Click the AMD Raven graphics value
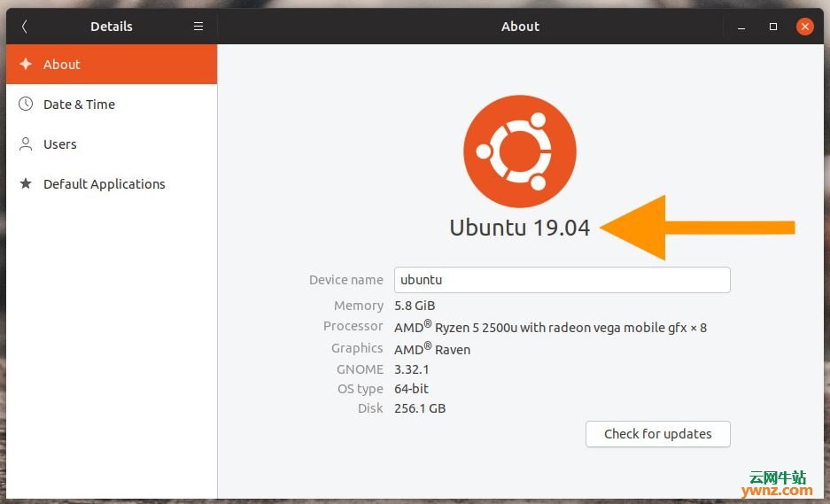The width and height of the screenshot is (830, 504). [432, 349]
